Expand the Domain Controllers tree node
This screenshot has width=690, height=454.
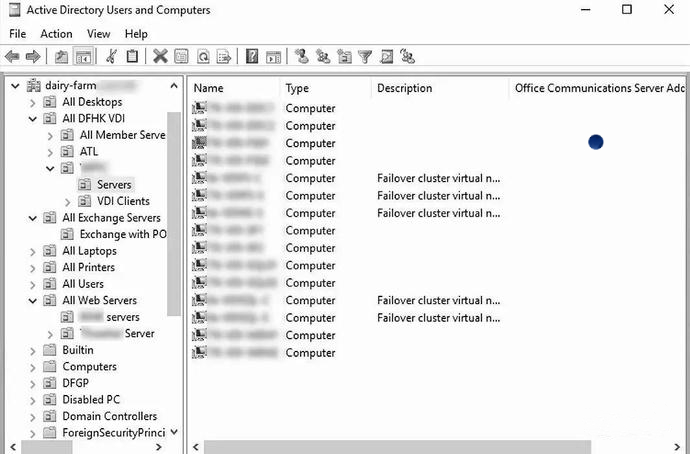pos(34,416)
